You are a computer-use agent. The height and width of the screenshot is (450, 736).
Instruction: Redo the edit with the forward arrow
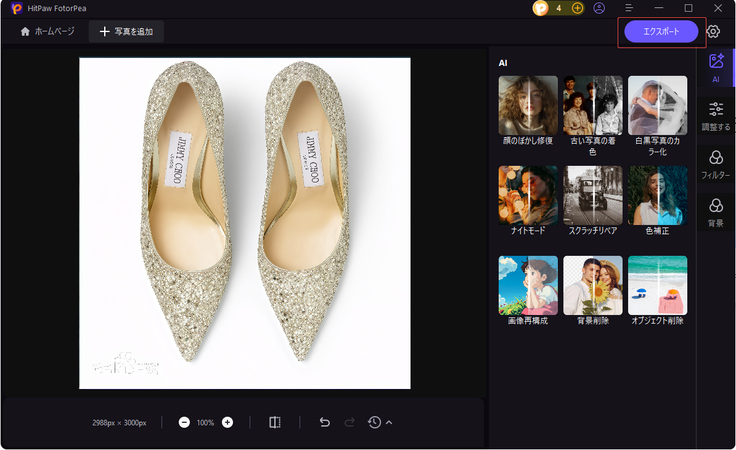point(349,422)
